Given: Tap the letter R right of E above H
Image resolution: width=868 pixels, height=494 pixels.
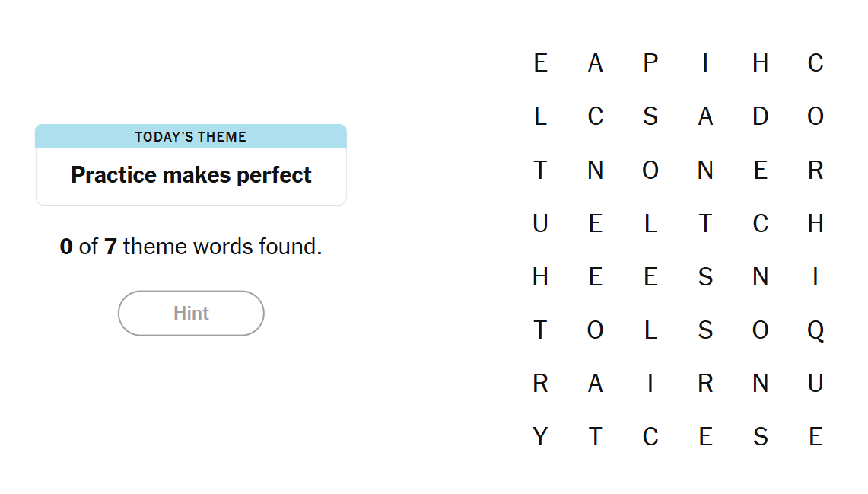Looking at the screenshot, I should click(x=816, y=171).
